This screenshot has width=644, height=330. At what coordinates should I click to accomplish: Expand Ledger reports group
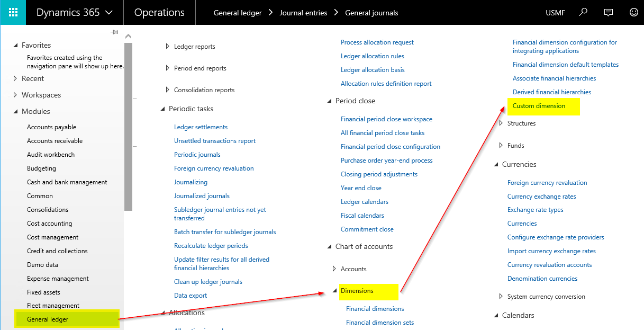click(168, 47)
